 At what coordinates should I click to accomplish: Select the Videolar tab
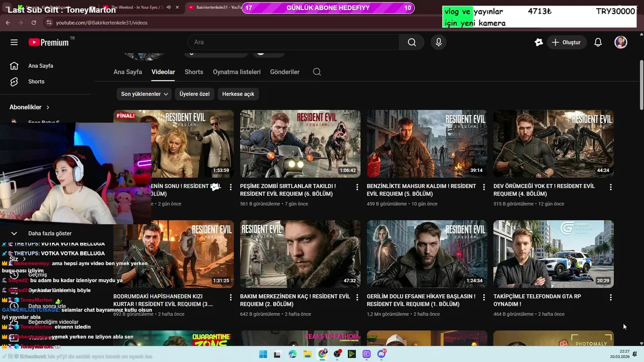pos(163,72)
